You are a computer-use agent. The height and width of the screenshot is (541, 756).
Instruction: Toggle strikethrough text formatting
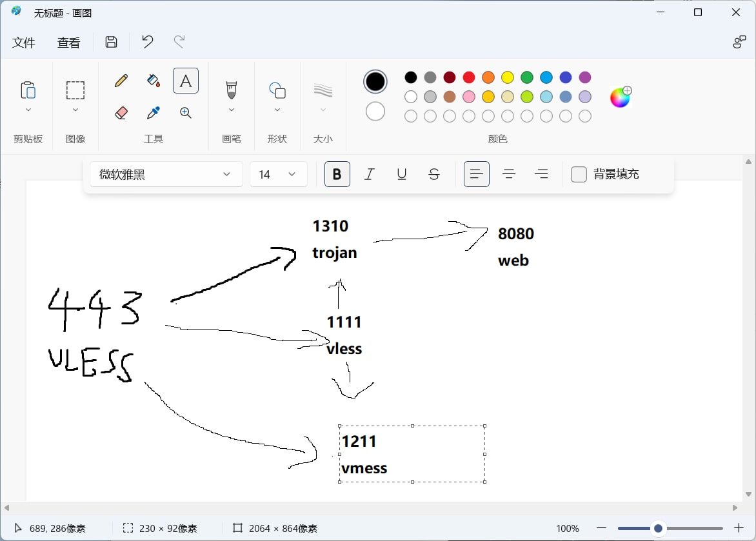coord(434,174)
